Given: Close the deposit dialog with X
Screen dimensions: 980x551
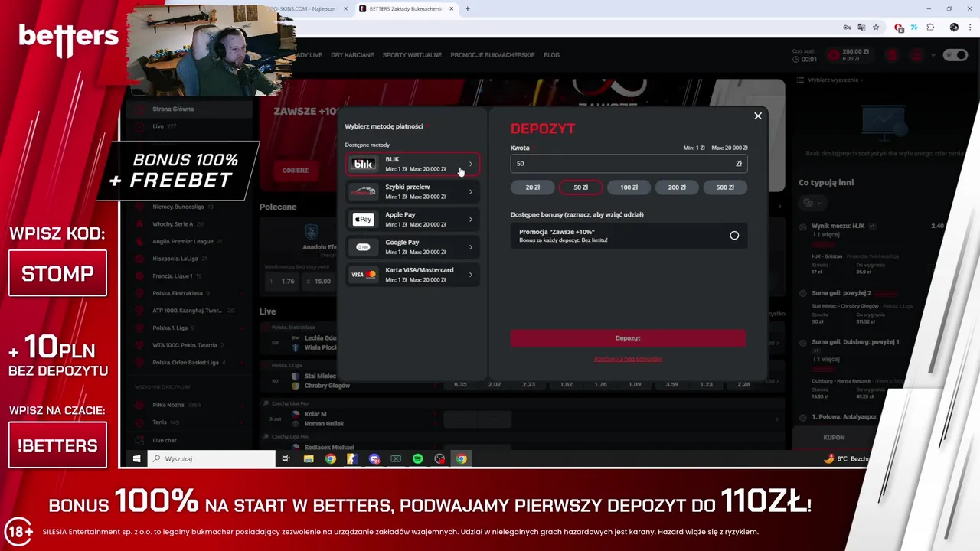Looking at the screenshot, I should tap(758, 116).
